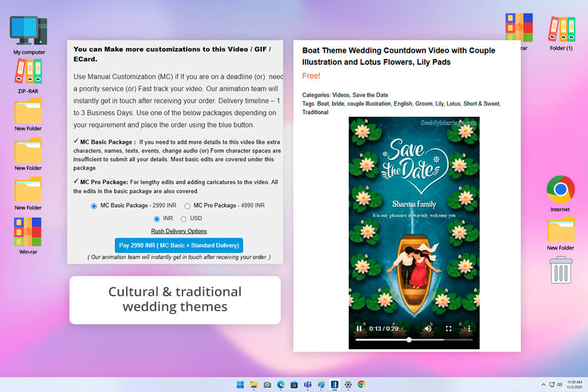Open the Folder (1) desktop icon
This screenshot has height=392, width=588.
pyautogui.click(x=562, y=33)
